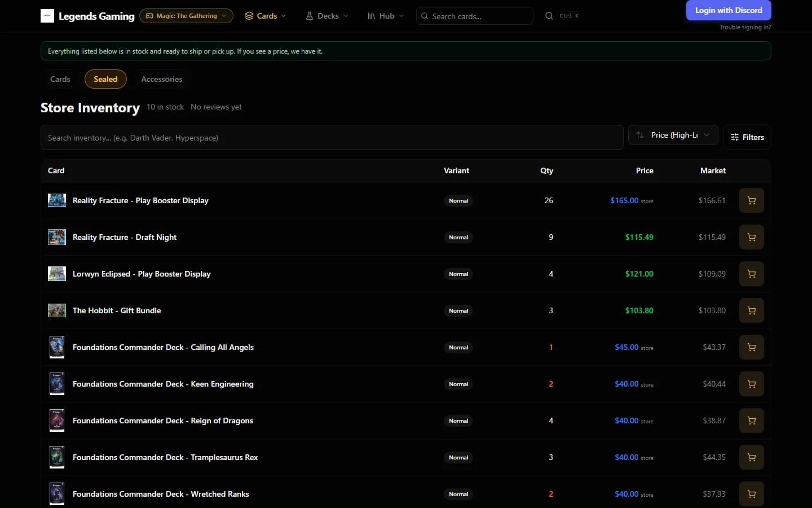Click the $109.09 market price

pos(712,274)
